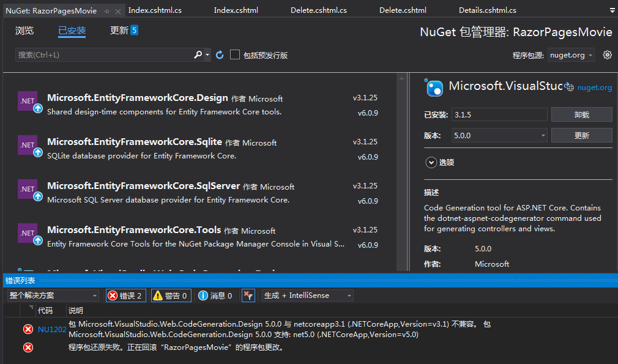The width and height of the screenshot is (618, 364).
Task: Click the 卸载 uninstall button
Action: [x=581, y=114]
